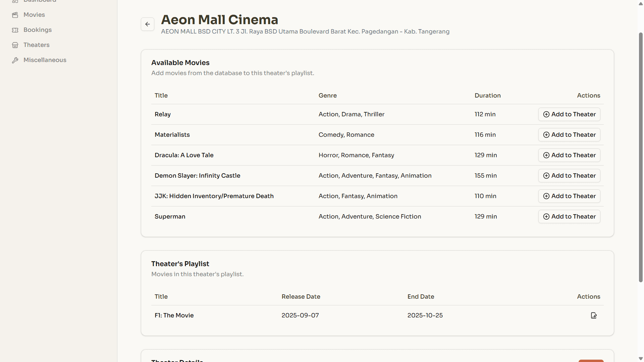Click plus icon in Relay row
The image size is (644, 362).
546,114
